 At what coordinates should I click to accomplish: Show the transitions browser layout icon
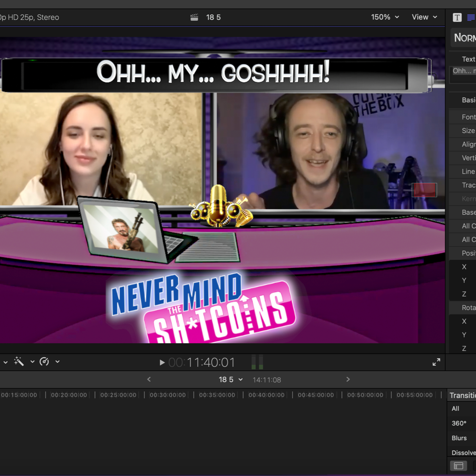point(458,466)
